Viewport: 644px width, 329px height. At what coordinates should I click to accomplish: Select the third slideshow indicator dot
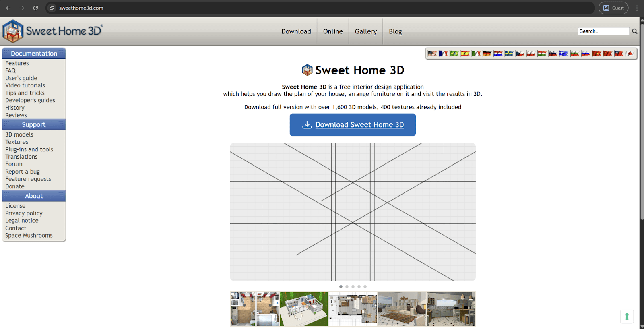point(353,287)
